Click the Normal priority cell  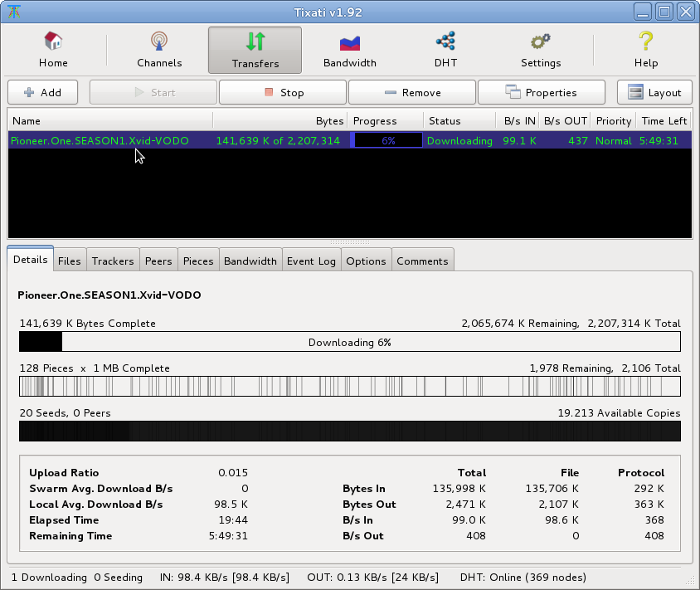pos(614,141)
